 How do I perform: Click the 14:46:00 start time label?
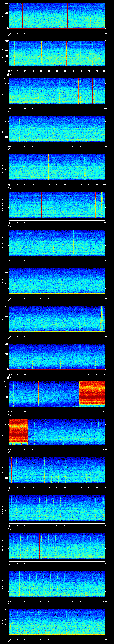9,601
